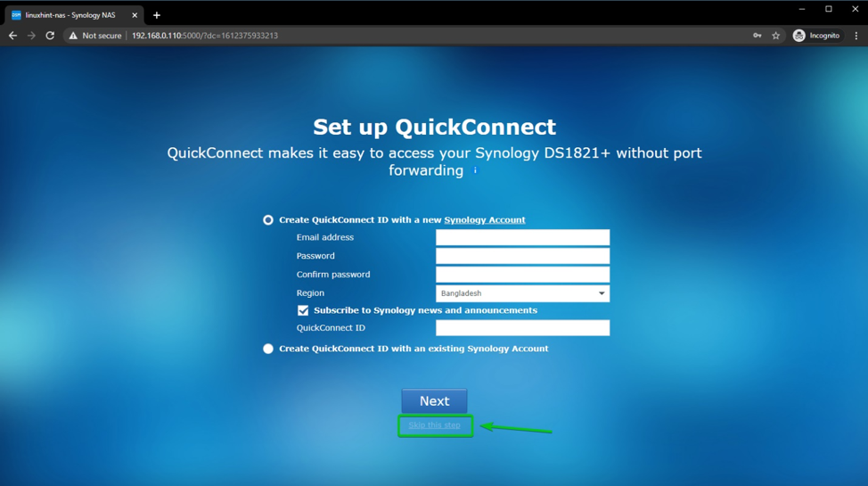Click the Skip this step link
Screen dimensions: 868x486
[x=435, y=425]
